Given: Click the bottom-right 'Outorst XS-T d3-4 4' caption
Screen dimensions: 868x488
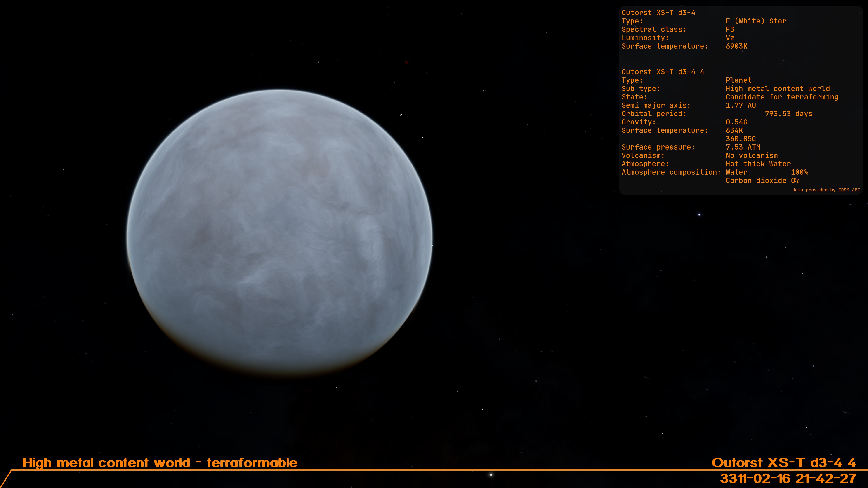Looking at the screenshot, I should (783, 463).
